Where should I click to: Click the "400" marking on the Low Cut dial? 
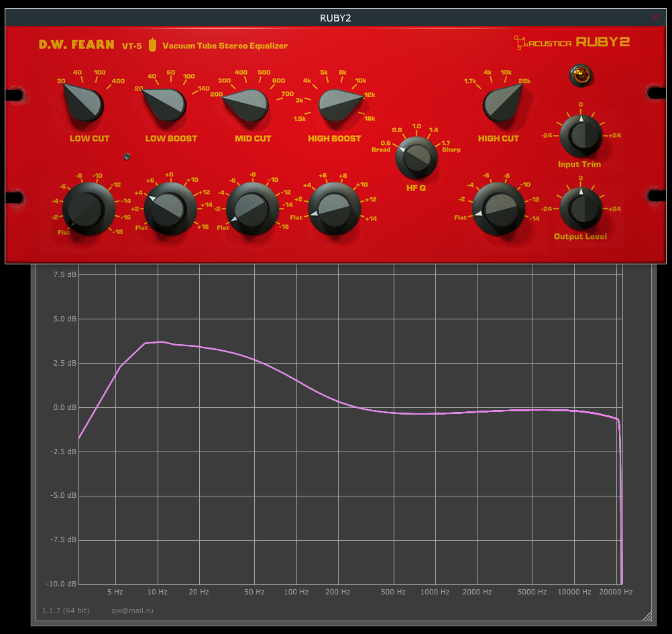pos(118,81)
